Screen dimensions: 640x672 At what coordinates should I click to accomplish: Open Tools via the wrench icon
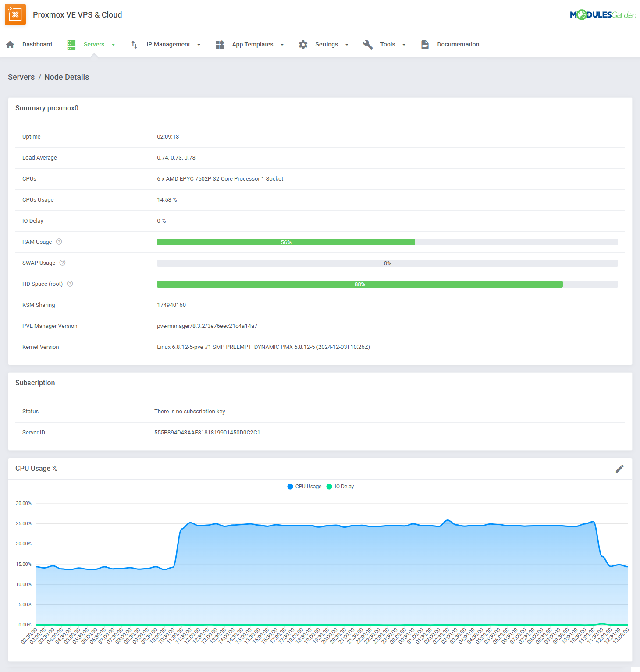click(367, 44)
